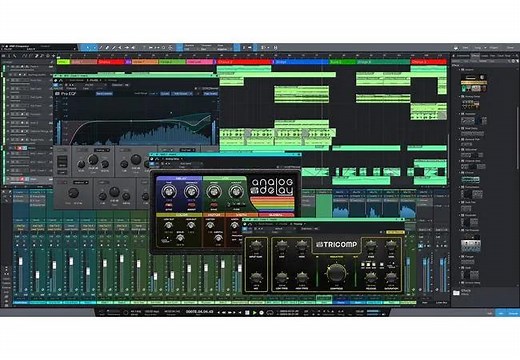Select the Mute tool
Viewport: 520px width, 360px height.
click(120, 48)
